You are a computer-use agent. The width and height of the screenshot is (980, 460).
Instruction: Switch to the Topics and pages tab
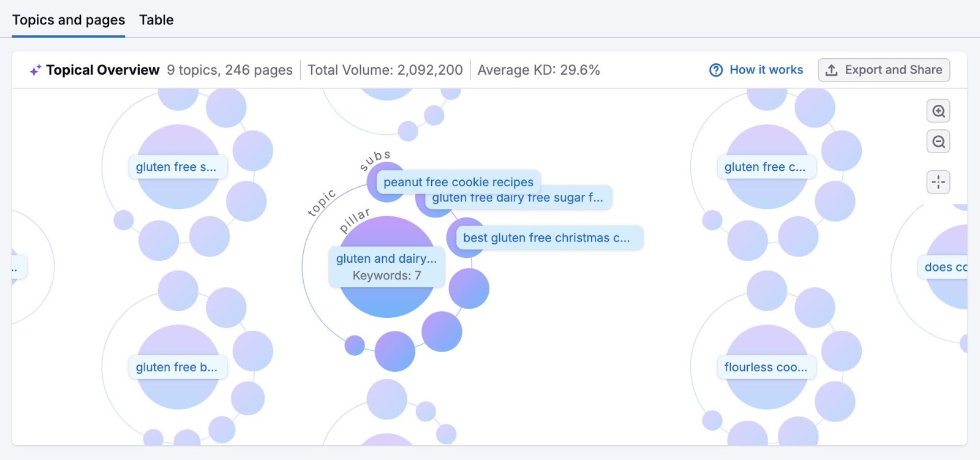coord(69,20)
